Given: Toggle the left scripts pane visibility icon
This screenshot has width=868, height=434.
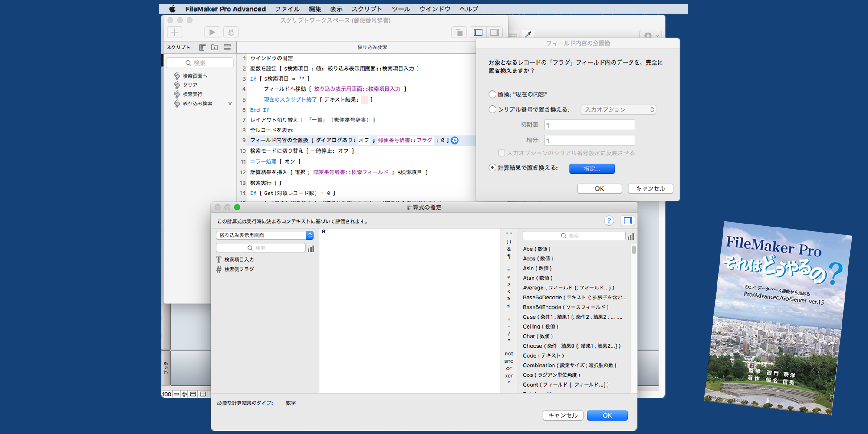Looking at the screenshot, I should 478,32.
